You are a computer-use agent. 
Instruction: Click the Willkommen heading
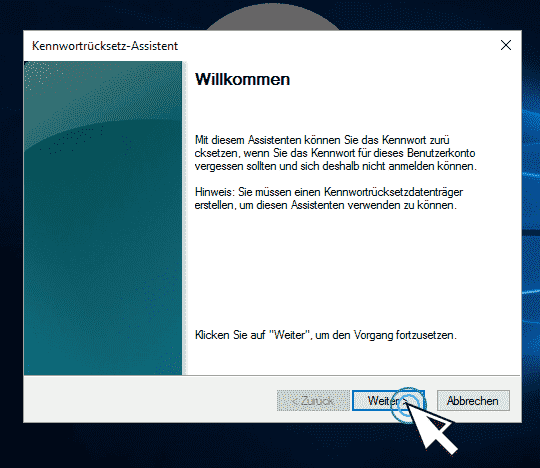click(x=242, y=80)
